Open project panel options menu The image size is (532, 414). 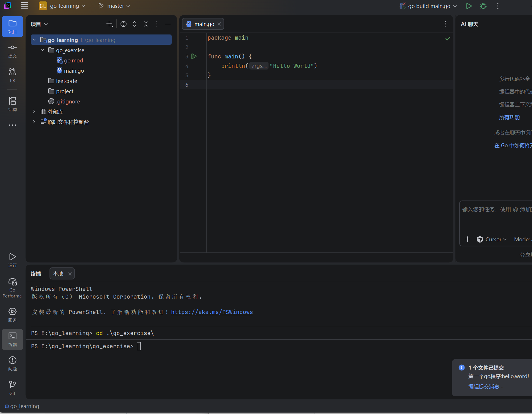pos(157,24)
